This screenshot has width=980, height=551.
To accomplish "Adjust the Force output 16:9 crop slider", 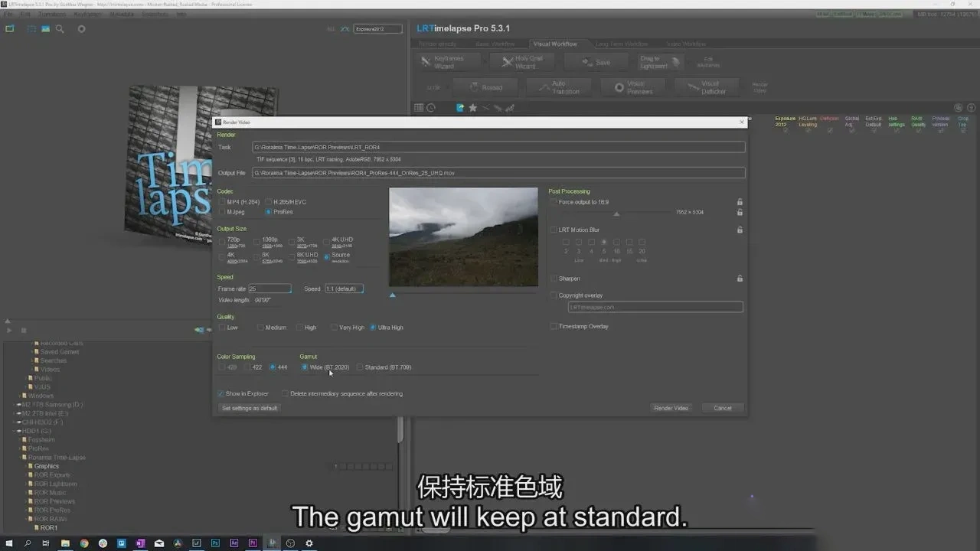I will point(616,214).
